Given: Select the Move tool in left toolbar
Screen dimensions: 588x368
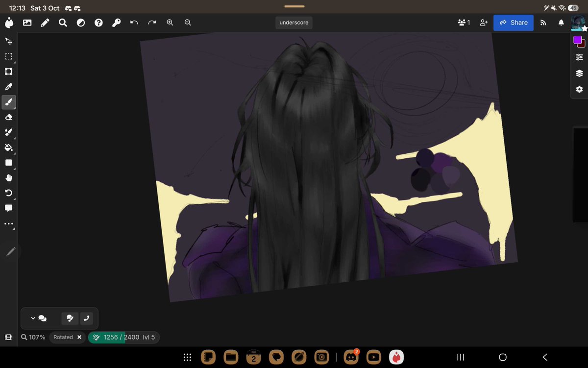Looking at the screenshot, I should (x=9, y=41).
